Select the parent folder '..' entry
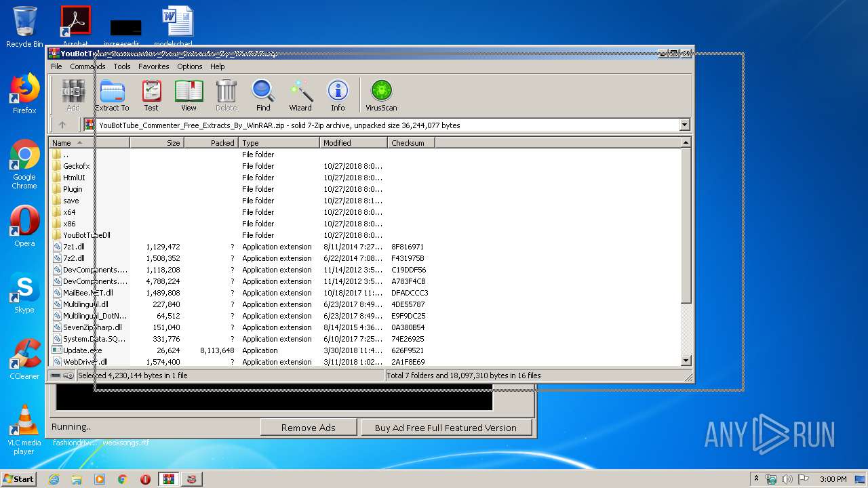868x488 pixels. [x=66, y=155]
